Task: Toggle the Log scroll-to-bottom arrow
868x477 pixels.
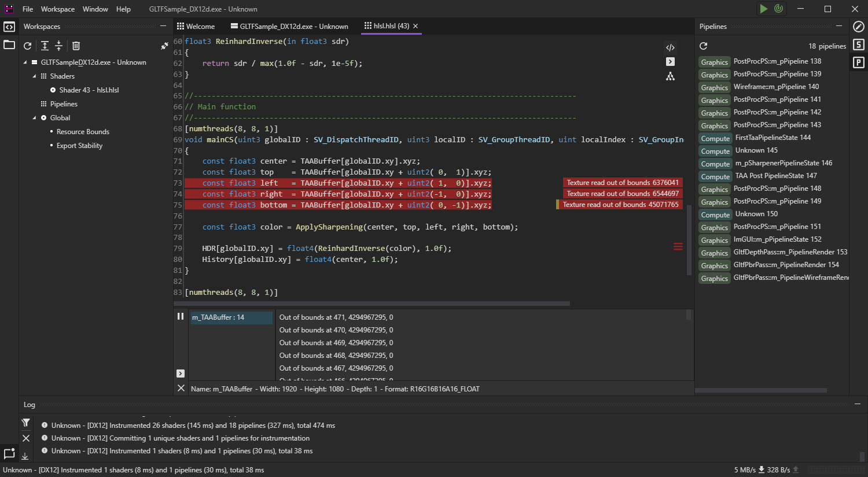Action: 25,456
